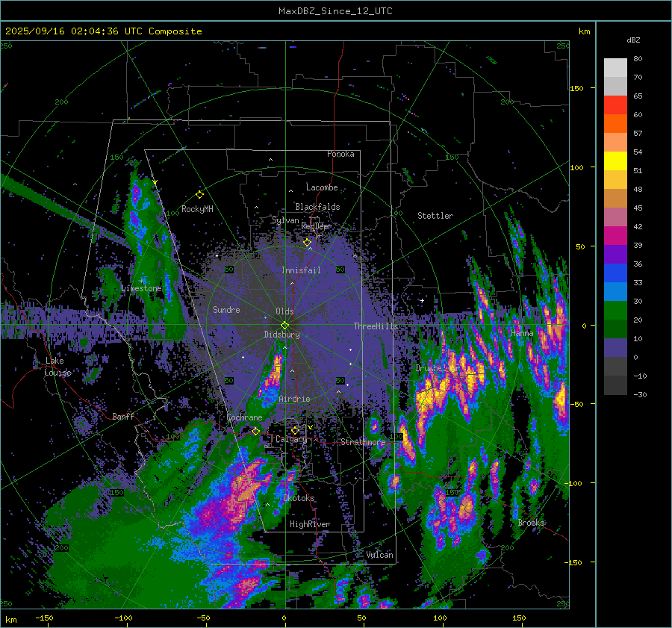672x628 pixels.
Task: Click the yellow diamond marker beside RockyMH
Action: tap(199, 195)
